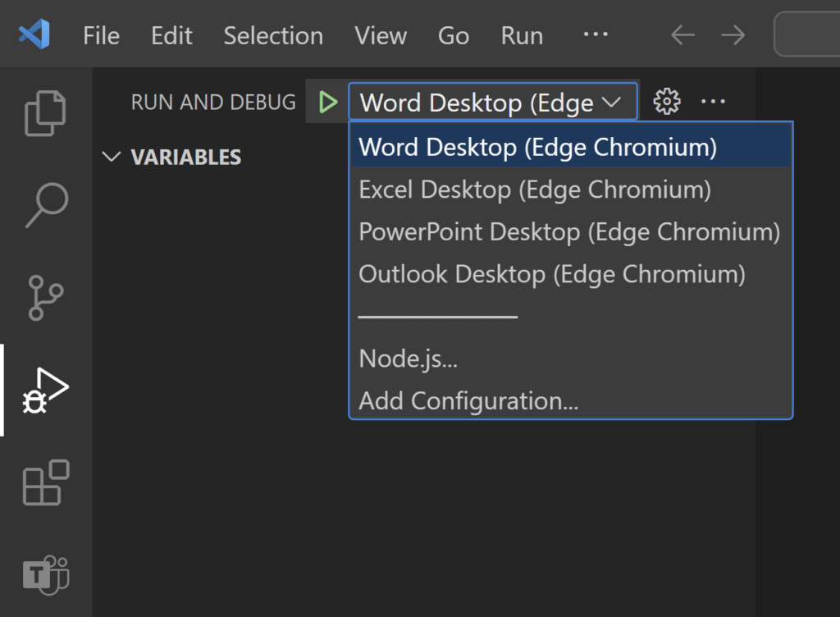Open the Explorer view in activity bar

click(x=45, y=113)
